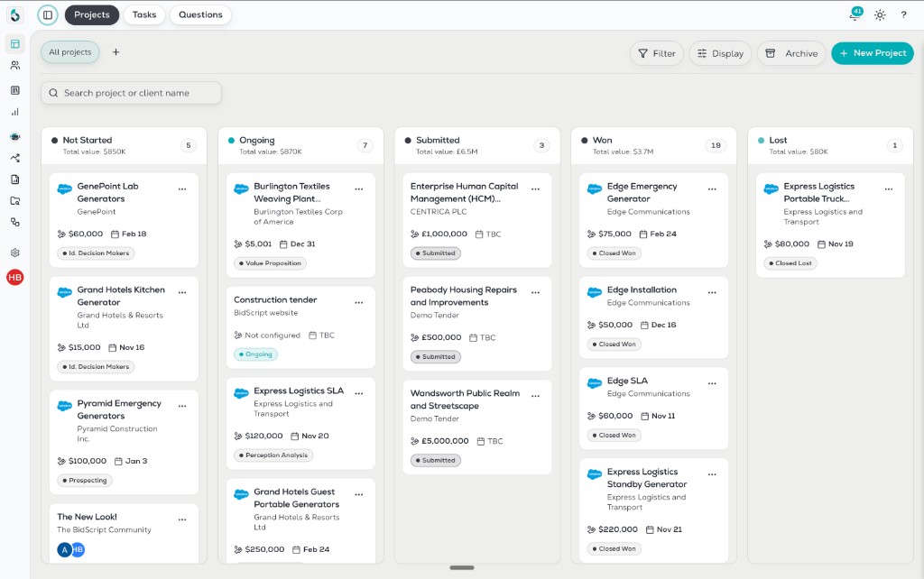The height and width of the screenshot is (579, 924).
Task: Add a new view with plus icon
Action: click(116, 51)
